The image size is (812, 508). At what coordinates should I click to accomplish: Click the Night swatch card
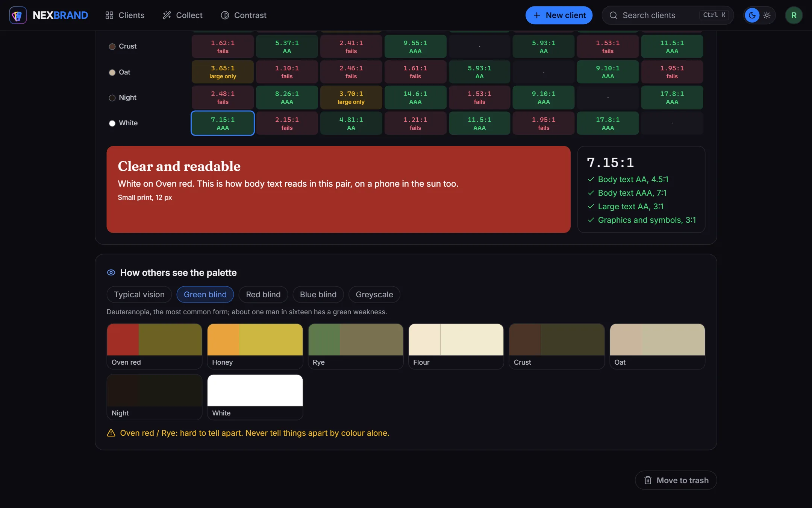[155, 397]
